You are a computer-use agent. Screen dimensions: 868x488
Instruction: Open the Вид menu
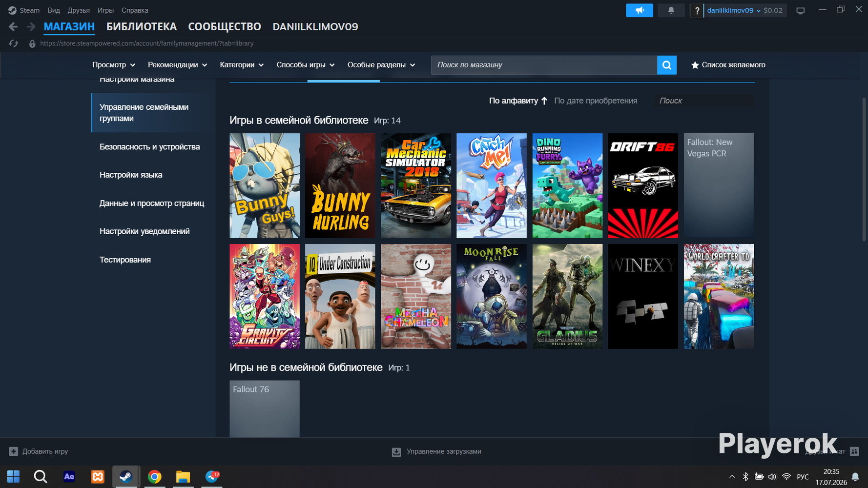point(54,10)
